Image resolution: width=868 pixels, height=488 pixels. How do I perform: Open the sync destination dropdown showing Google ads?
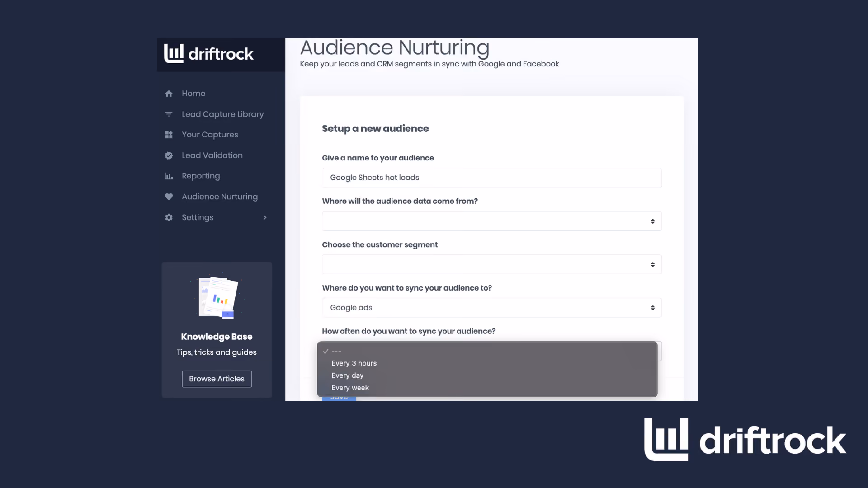[492, 308]
